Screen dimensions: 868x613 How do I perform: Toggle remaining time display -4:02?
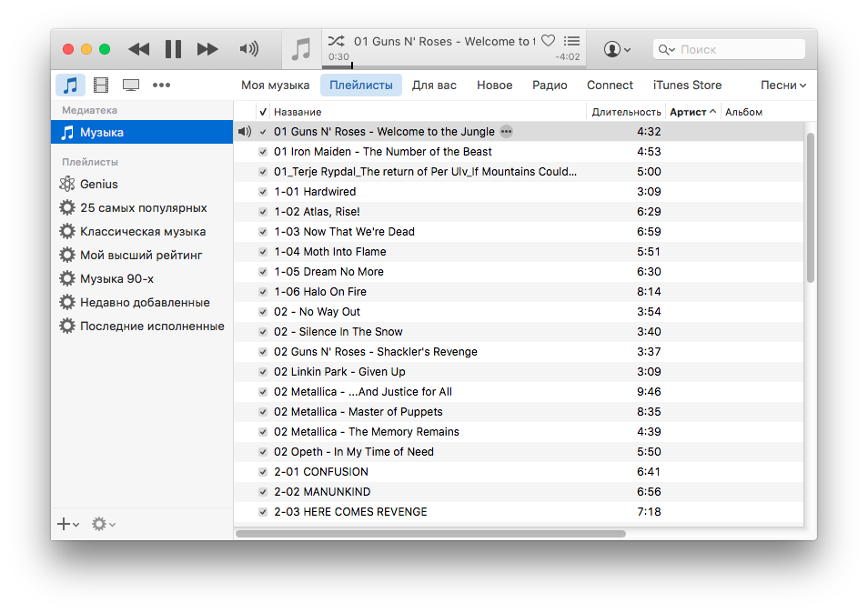tap(568, 56)
